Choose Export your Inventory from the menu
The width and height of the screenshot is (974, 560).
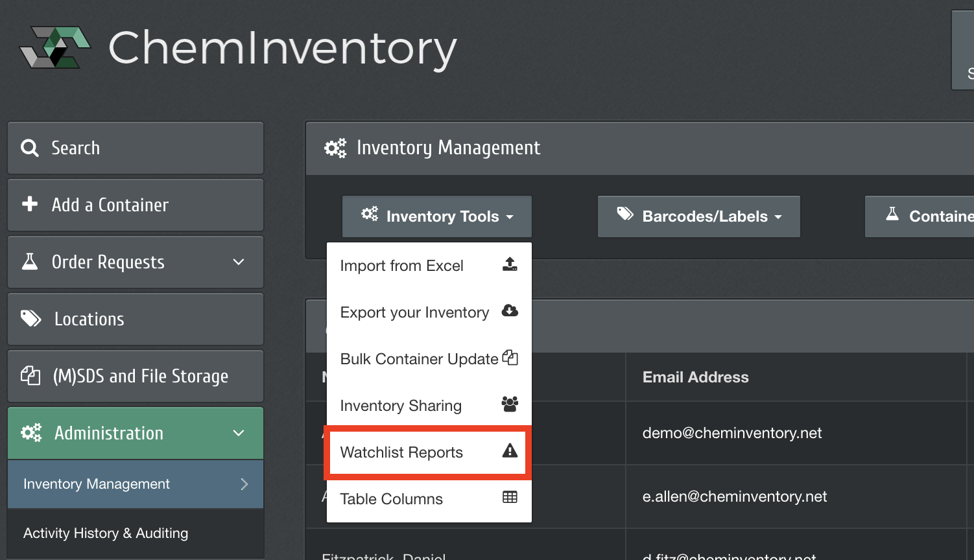coord(429,312)
